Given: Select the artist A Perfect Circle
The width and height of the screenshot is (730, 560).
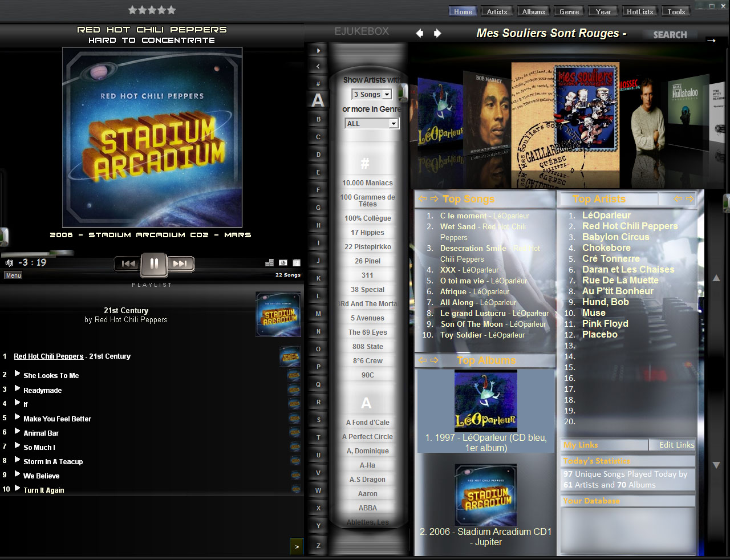Looking at the screenshot, I should (367, 437).
